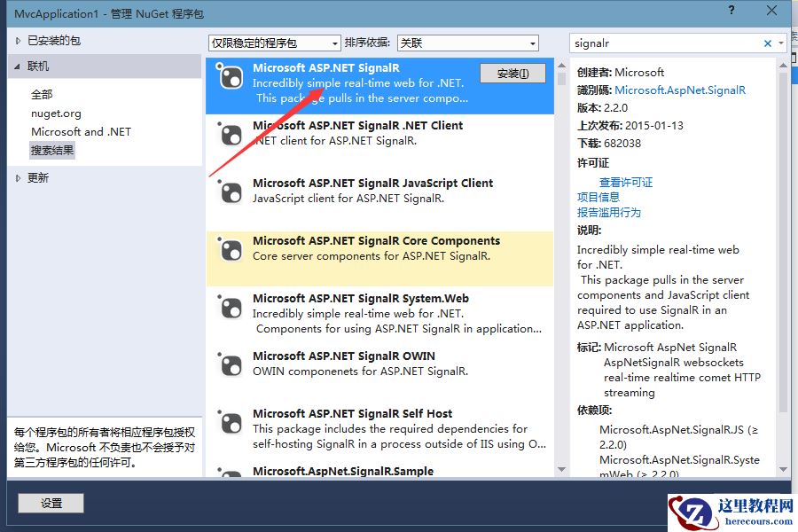The height and width of the screenshot is (532, 798).
Task: Click the SignalR Core Components package icon
Action: (230, 251)
